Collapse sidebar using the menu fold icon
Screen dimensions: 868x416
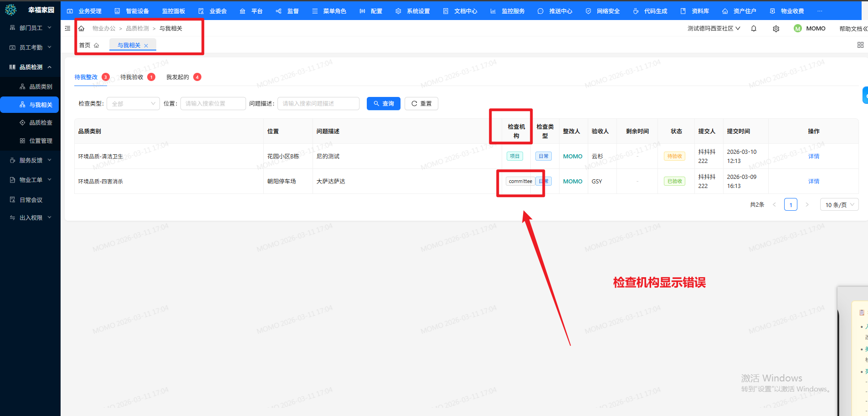click(67, 28)
